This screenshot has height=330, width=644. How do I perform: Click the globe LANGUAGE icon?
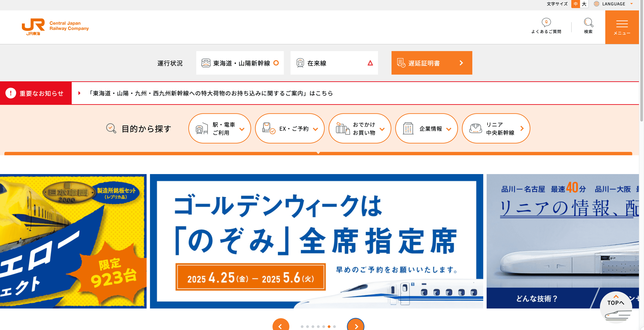(x=597, y=4)
